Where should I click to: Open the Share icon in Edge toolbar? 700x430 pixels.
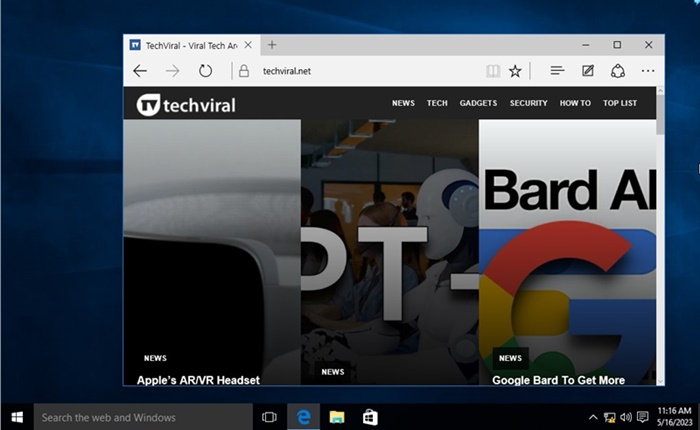(618, 71)
